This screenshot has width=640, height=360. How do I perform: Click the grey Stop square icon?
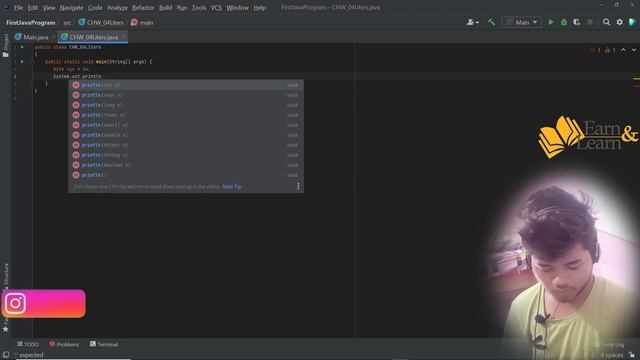[590, 22]
